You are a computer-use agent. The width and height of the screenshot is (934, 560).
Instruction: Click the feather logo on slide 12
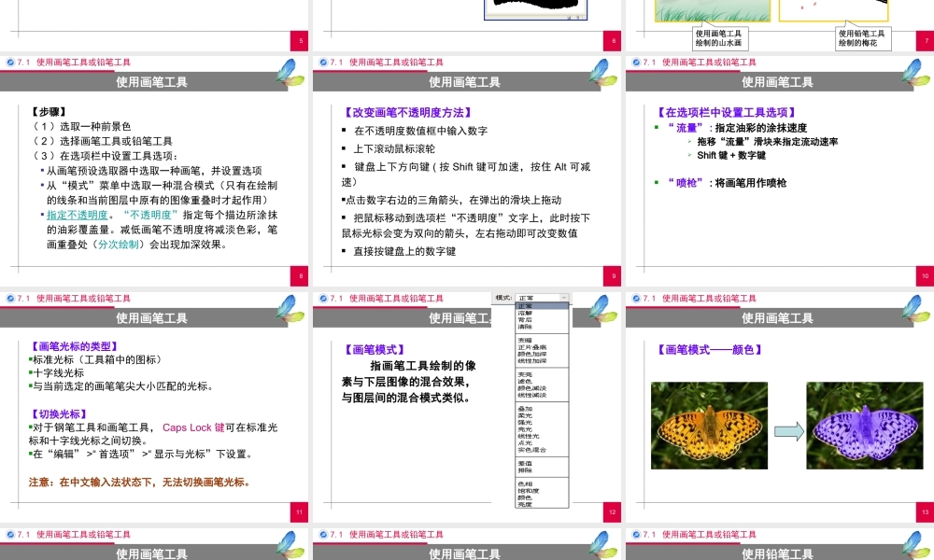[x=601, y=311]
